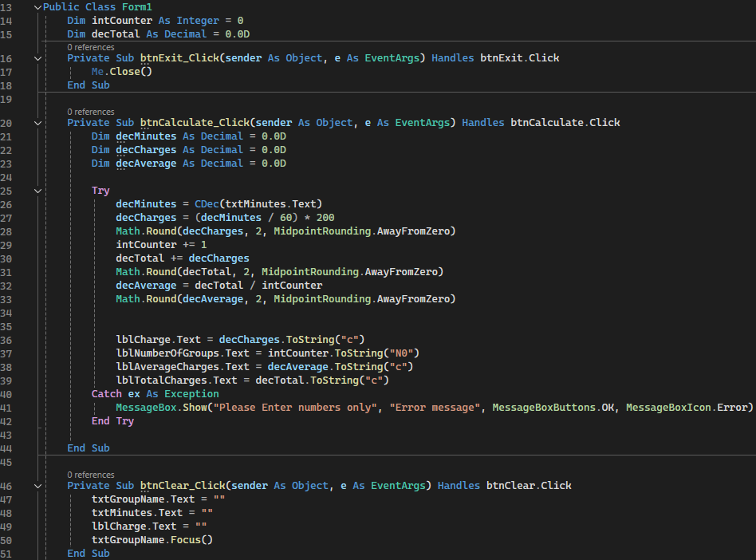Image resolution: width=756 pixels, height=560 pixels.
Task: Click line number 41 in the gutter
Action: pyautogui.click(x=6, y=408)
